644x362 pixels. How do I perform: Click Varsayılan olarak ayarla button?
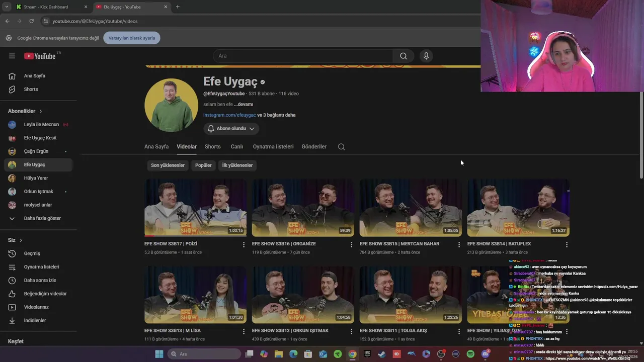click(132, 38)
